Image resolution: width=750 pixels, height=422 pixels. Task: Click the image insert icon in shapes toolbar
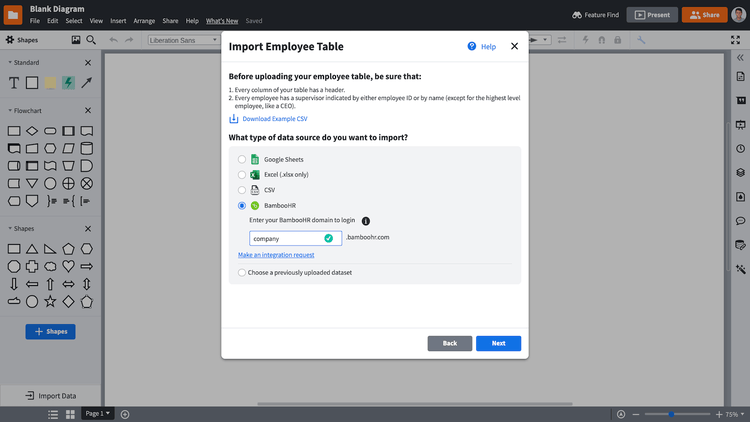[x=76, y=40]
